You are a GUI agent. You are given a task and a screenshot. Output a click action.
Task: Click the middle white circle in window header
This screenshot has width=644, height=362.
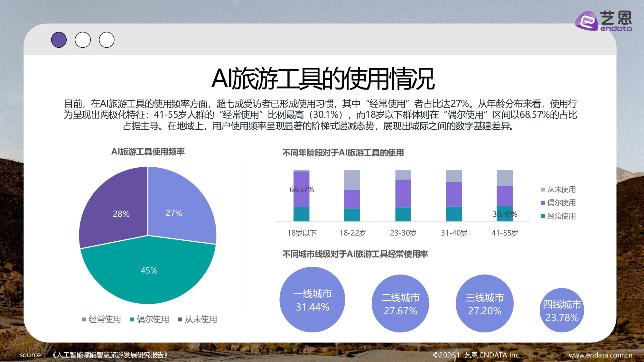click(83, 40)
